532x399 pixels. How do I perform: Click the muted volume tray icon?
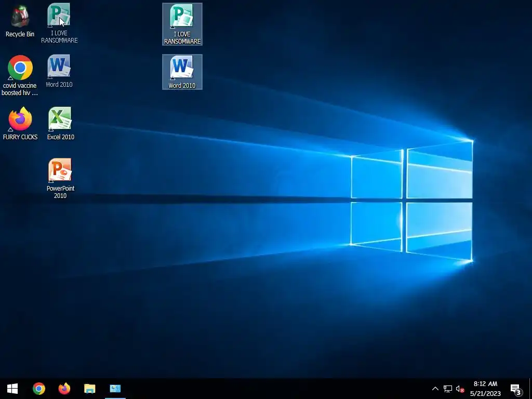coord(460,389)
